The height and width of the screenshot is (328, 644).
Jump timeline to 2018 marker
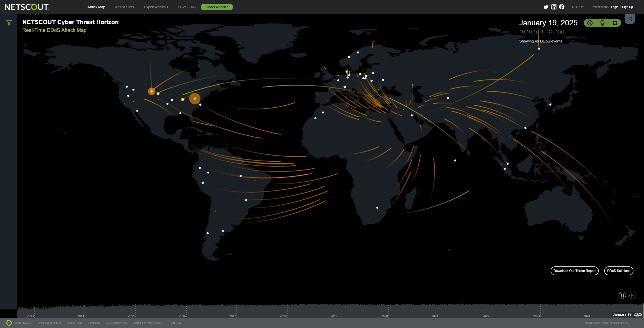coord(283,316)
